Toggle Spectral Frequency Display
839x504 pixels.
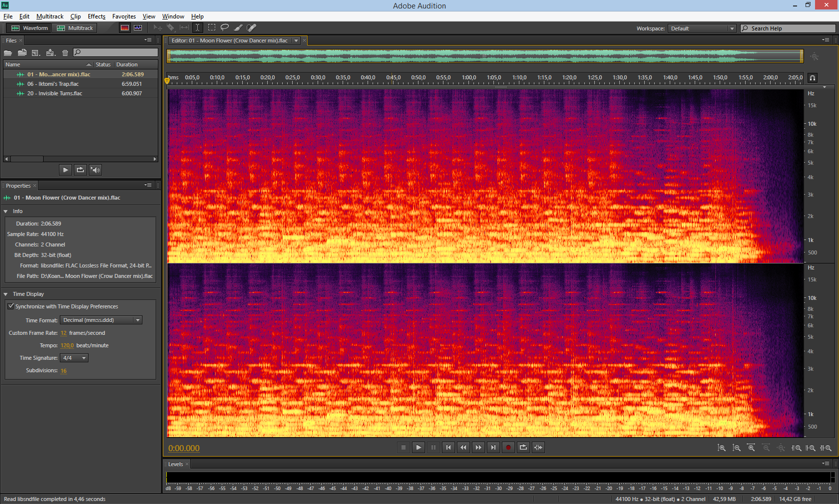tap(125, 28)
